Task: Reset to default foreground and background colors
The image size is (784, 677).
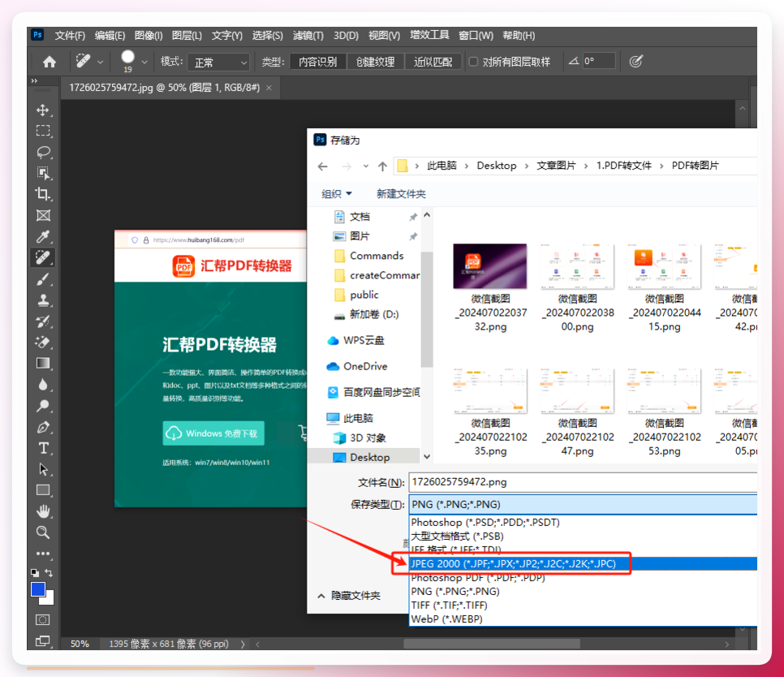Action: tap(34, 572)
